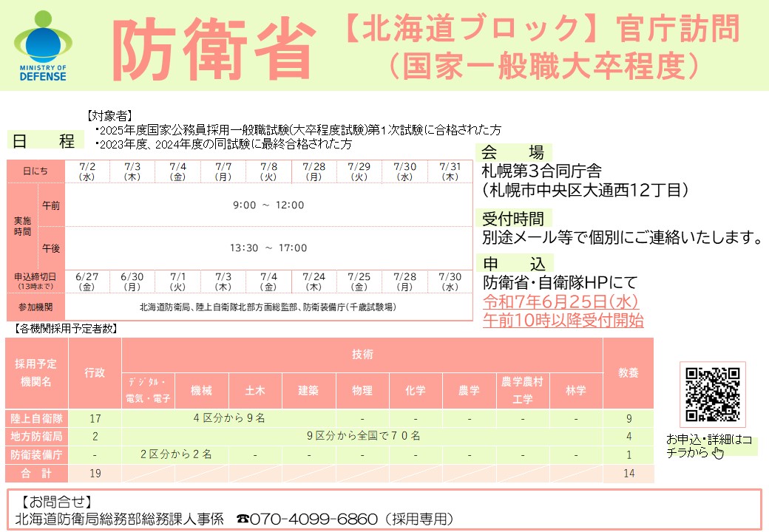The image size is (769, 532).
Task: Click the 化学 column header
Action: pos(416,390)
